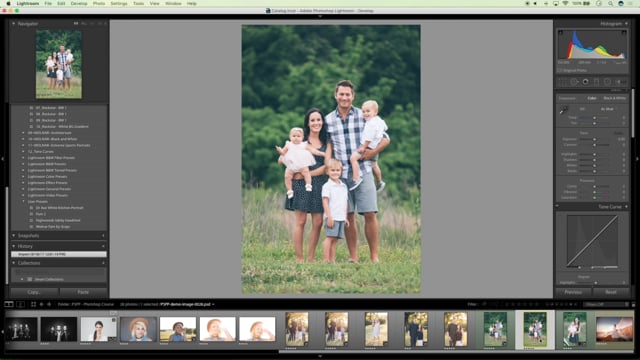Select the Graduated Filter tool

tap(596, 82)
